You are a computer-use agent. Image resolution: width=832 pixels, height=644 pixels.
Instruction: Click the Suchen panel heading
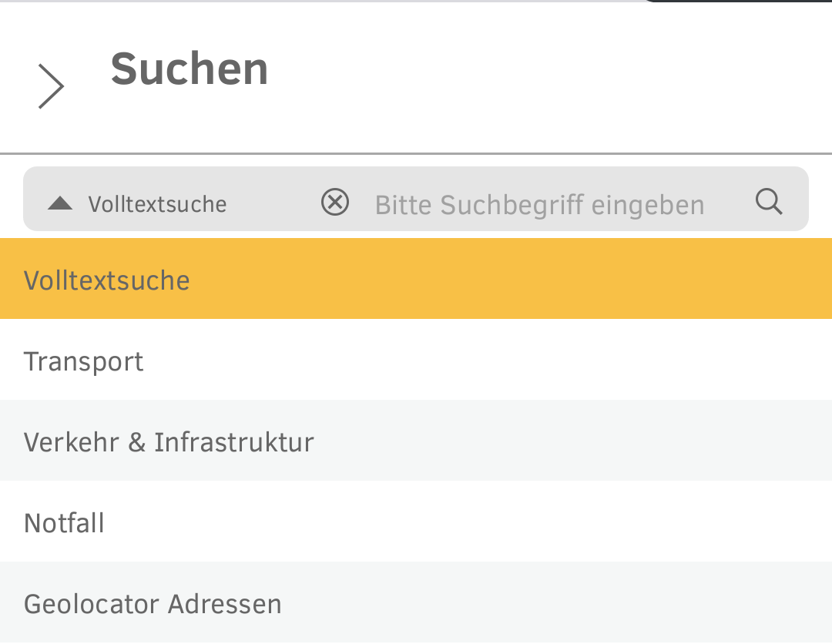pos(190,68)
